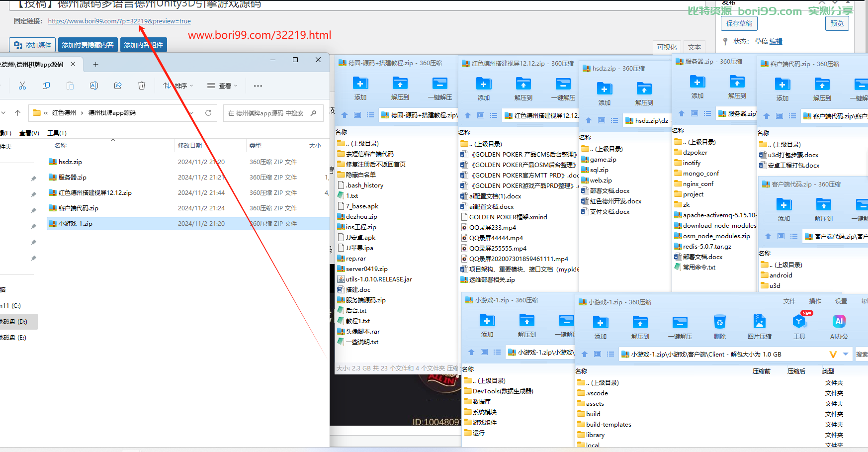Click search box 在 德州棋牌app源码 中搜索
The width and height of the screenshot is (868, 452).
[x=272, y=113]
